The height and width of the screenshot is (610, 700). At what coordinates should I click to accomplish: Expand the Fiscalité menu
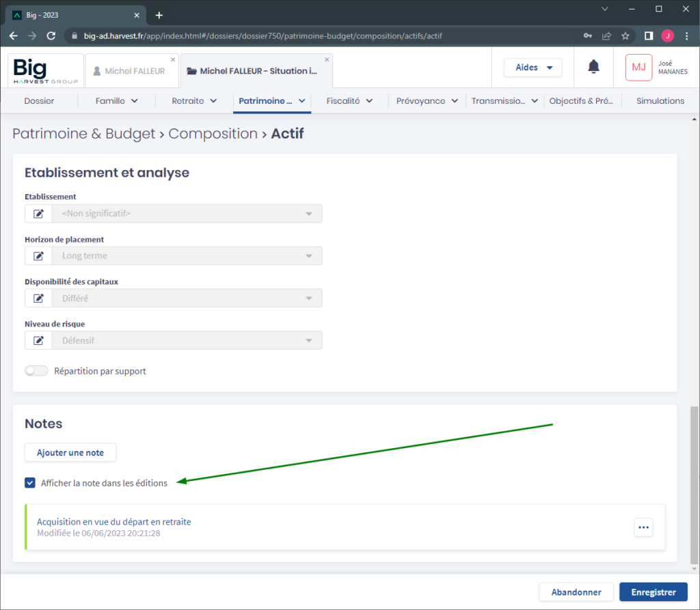349,101
